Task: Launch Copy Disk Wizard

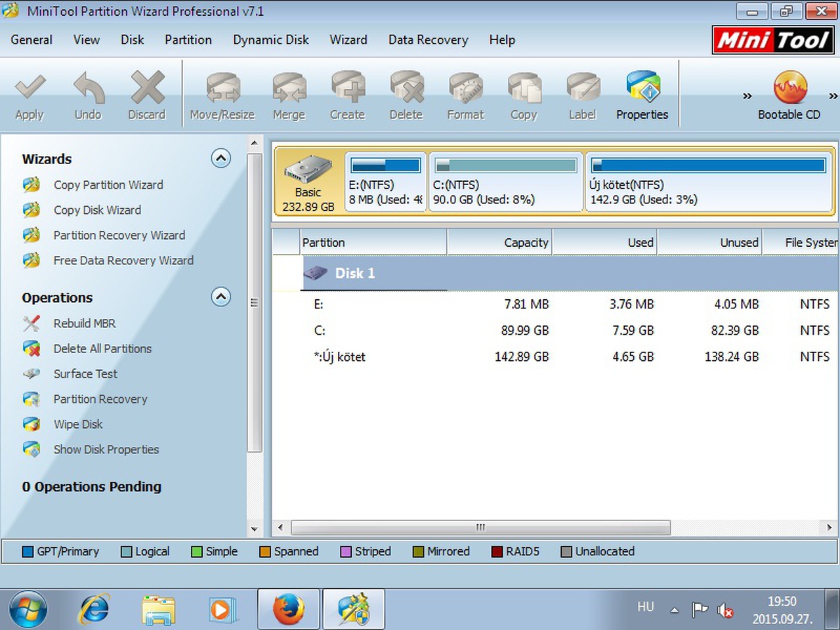Action: pyautogui.click(x=97, y=210)
